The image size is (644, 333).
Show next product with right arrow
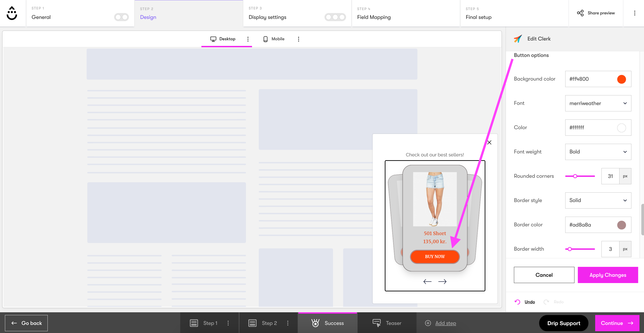tap(442, 281)
